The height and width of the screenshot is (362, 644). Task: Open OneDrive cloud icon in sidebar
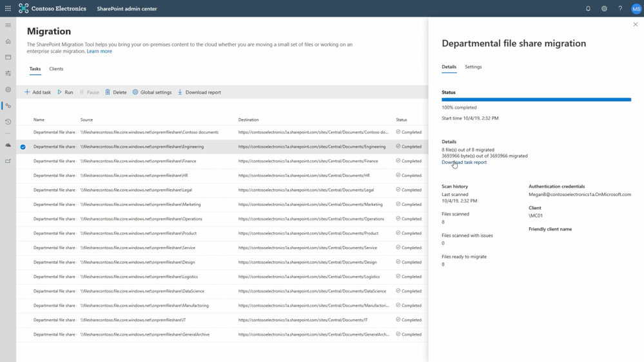click(x=8, y=145)
